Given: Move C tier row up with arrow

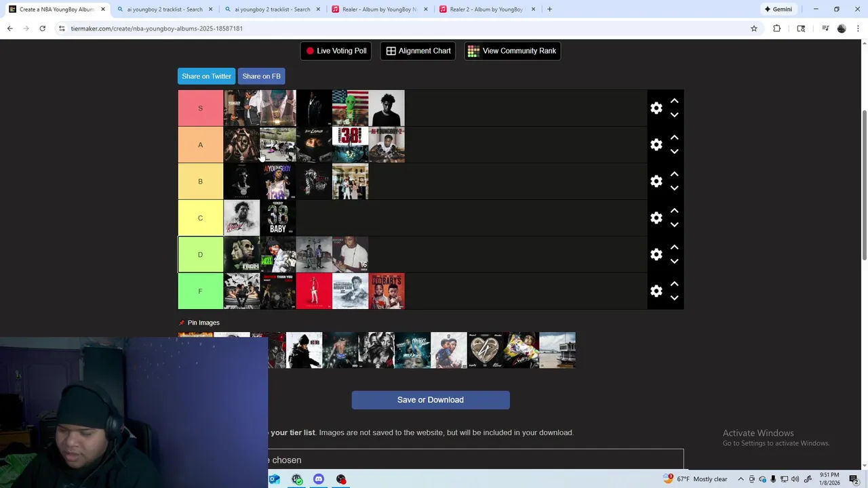Looking at the screenshot, I should [674, 210].
